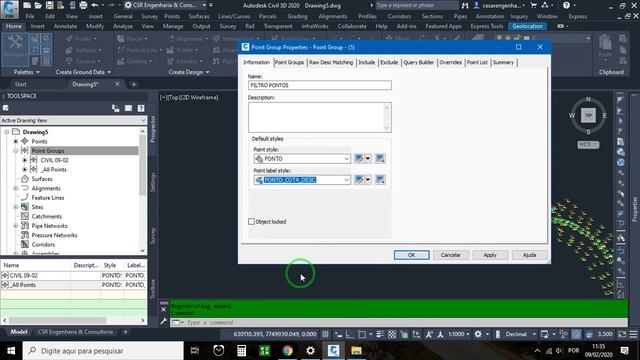Select Catchments in the Toolspace tree
This screenshot has width=640, height=360.
(x=47, y=216)
